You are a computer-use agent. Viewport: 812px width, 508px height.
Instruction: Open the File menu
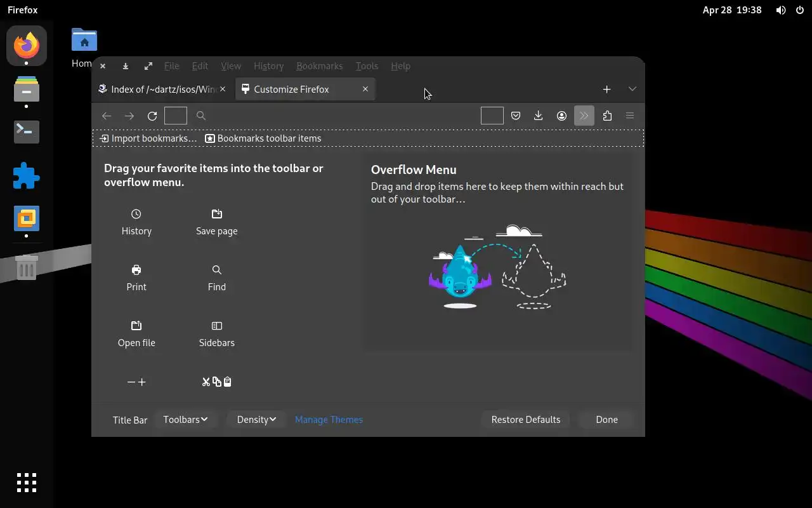[x=171, y=66]
